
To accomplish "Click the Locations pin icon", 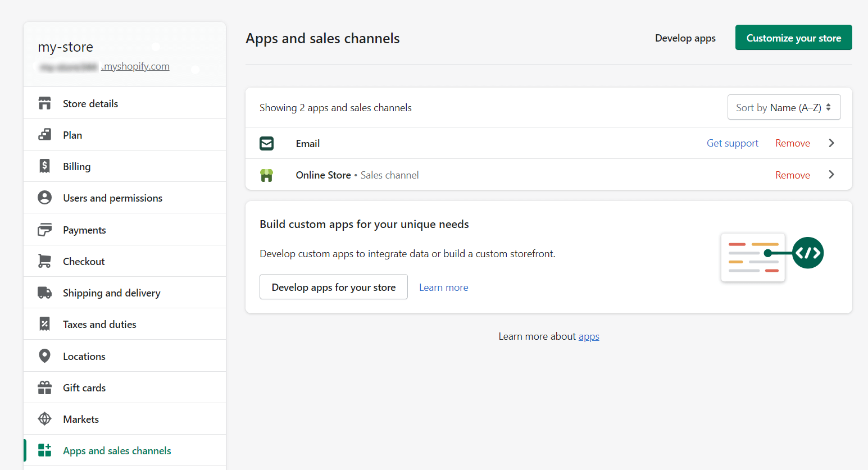I will point(44,356).
